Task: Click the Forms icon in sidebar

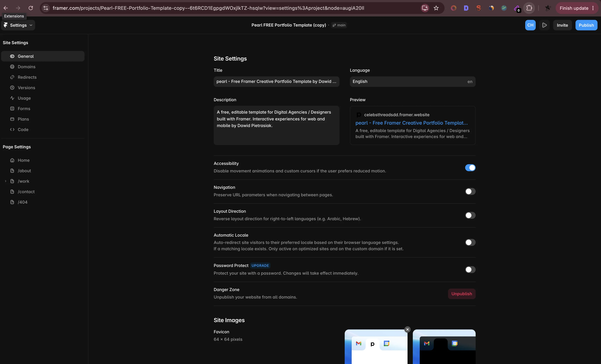Action: tap(12, 109)
